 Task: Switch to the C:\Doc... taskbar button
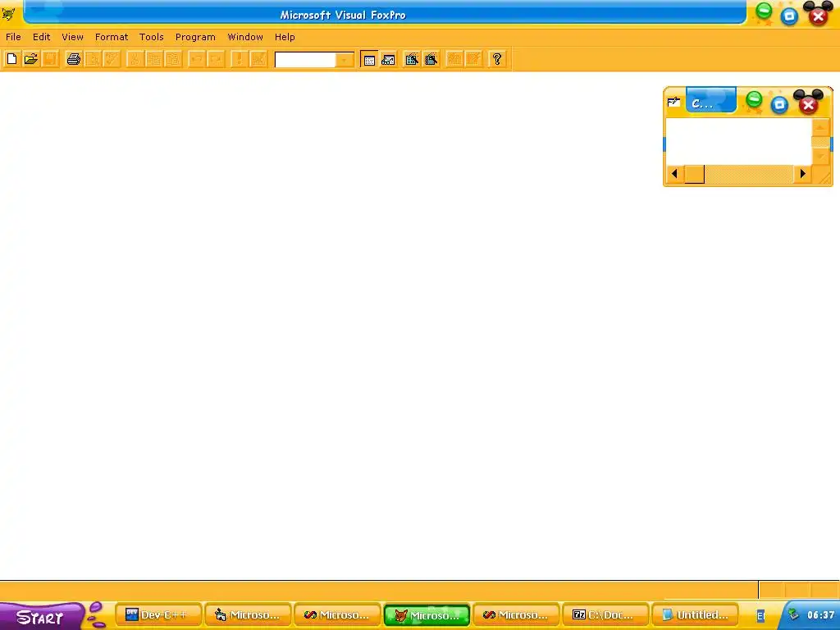coord(605,615)
